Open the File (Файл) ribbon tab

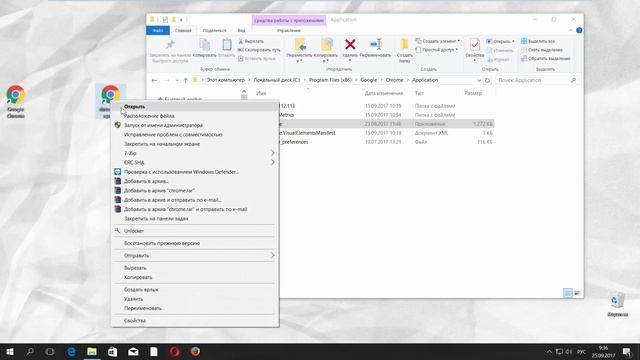[x=158, y=31]
